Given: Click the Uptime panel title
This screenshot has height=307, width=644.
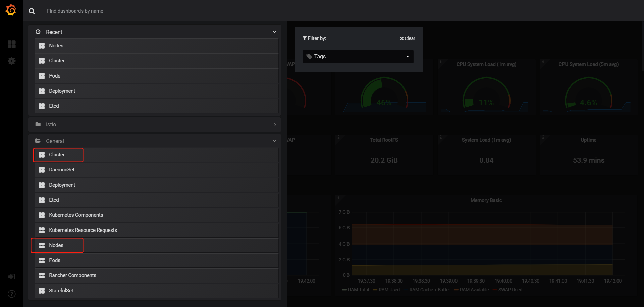Looking at the screenshot, I should [x=589, y=140].
